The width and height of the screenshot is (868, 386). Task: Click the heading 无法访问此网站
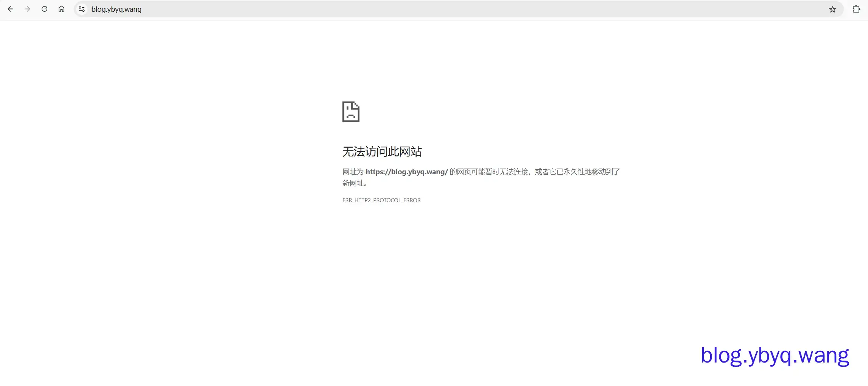382,152
